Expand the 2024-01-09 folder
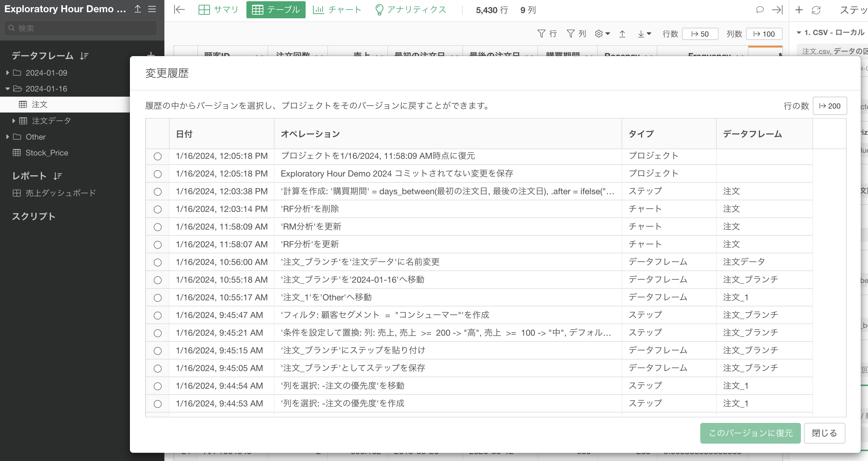The width and height of the screenshot is (868, 461). tap(7, 73)
